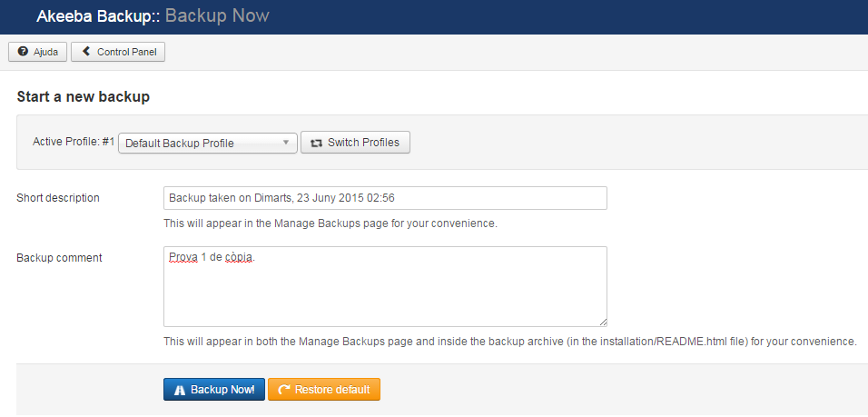Click the arrow of the Active Profile selector
This screenshot has height=417, width=868.
point(285,143)
